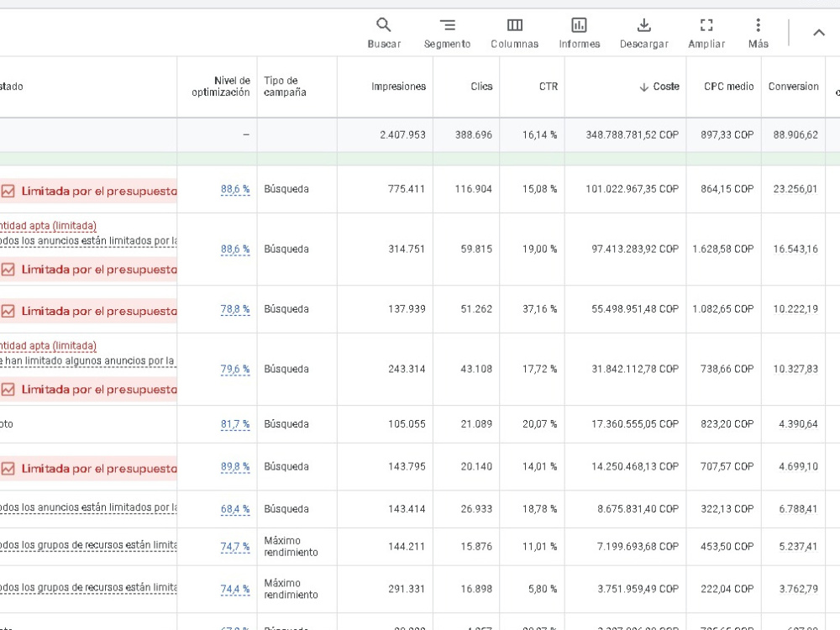Open the 81,7 % optimization score link

coord(235,424)
